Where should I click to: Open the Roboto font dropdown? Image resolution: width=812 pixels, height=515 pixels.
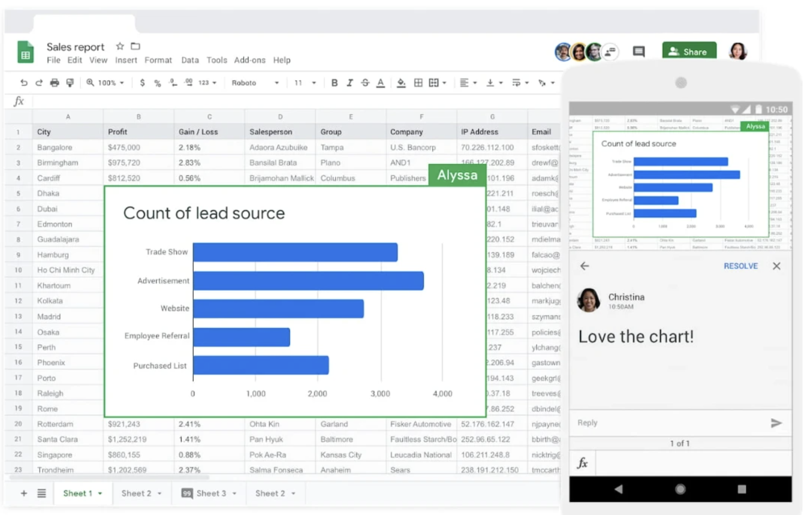(x=255, y=83)
